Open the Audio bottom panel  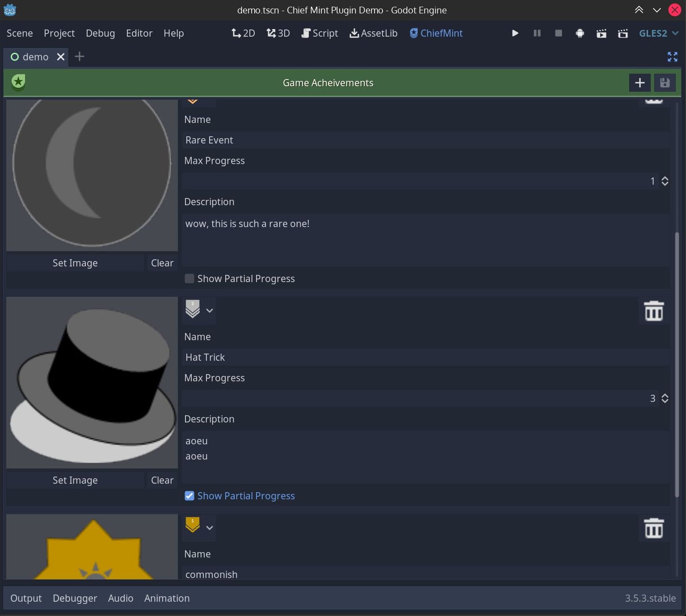[x=121, y=598]
